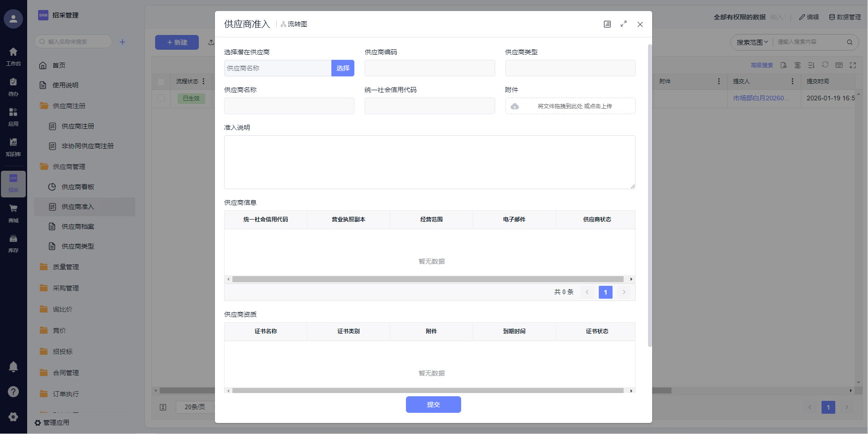
Task: Click the 选择 supplier button
Action: [x=342, y=68]
